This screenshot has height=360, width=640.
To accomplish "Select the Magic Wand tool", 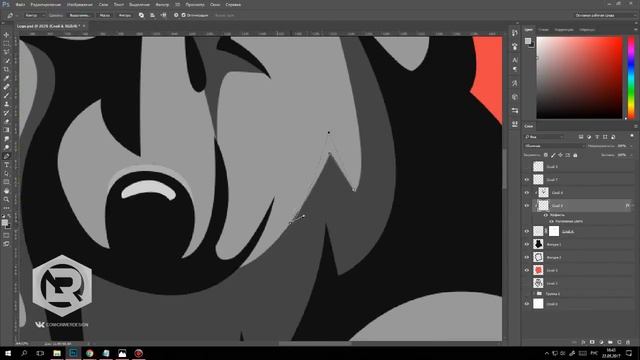I will [x=7, y=61].
